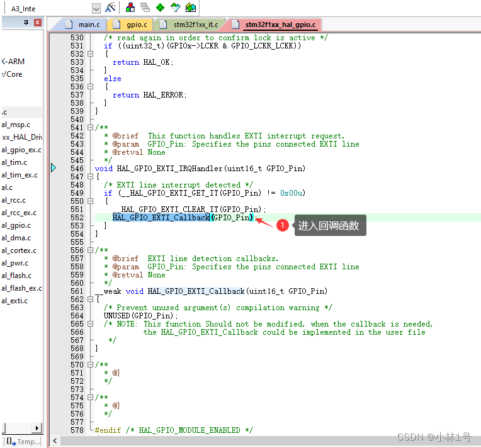Open the Templates tab at bottom
Screen dimensions: 481x448
[23, 442]
